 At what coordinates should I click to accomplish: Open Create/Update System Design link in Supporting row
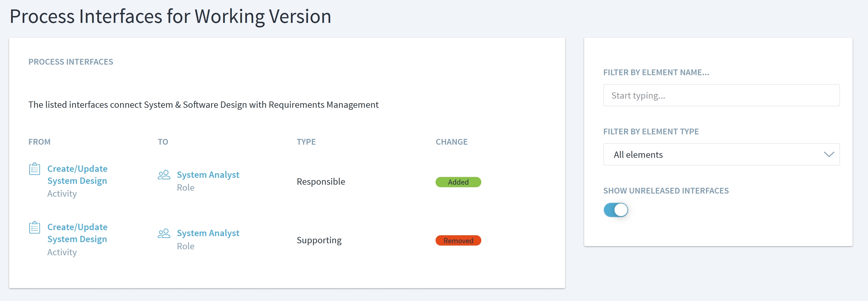pos(77,233)
